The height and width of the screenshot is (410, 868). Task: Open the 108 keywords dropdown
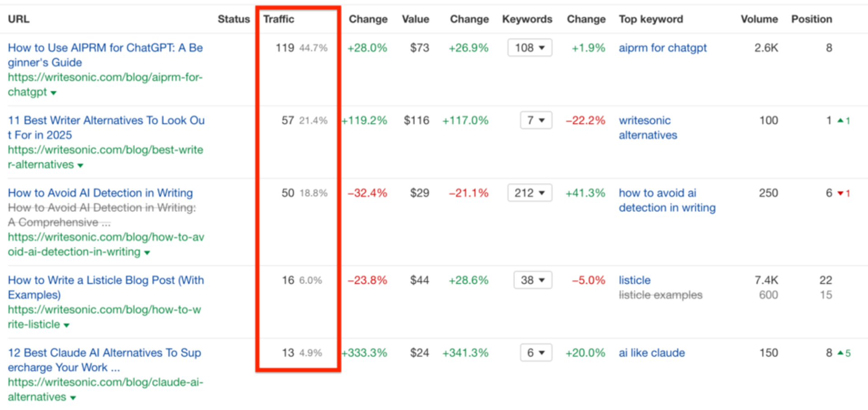530,48
